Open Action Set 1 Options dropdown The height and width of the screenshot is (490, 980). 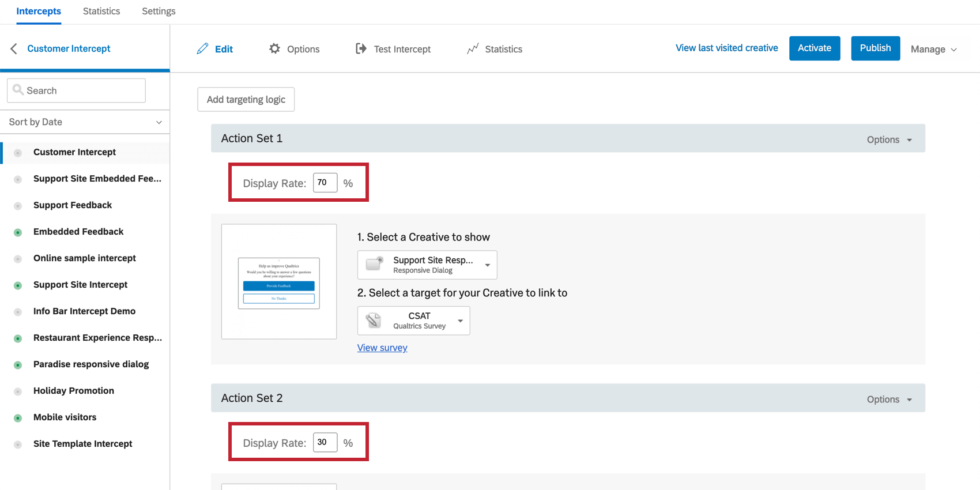[889, 140]
